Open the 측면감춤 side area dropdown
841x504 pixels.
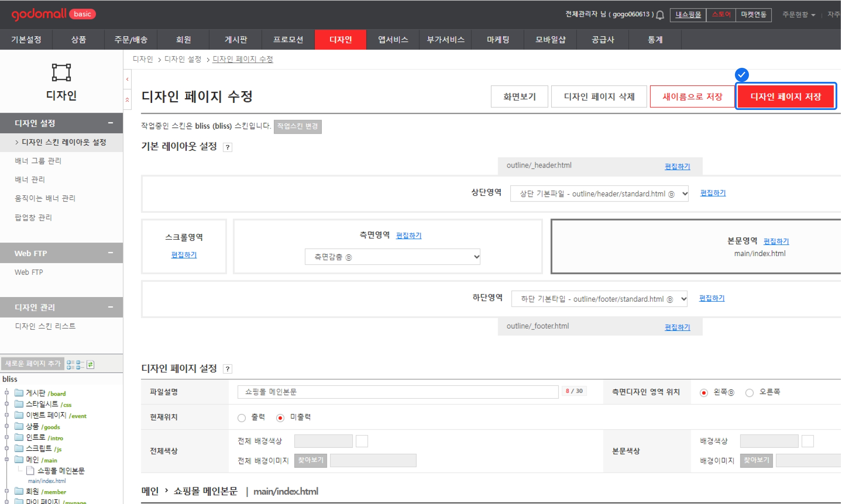[x=392, y=257]
